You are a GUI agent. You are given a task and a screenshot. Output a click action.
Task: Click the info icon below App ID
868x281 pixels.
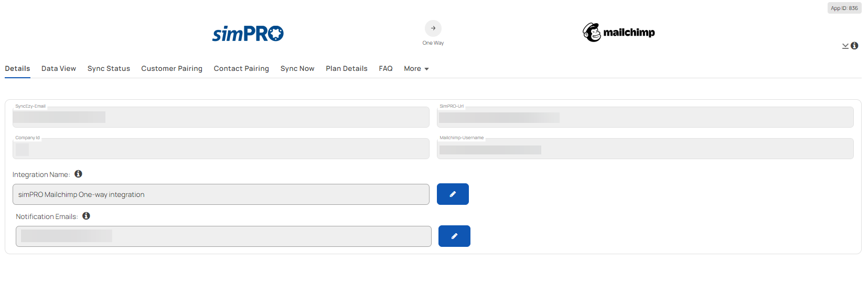(854, 46)
